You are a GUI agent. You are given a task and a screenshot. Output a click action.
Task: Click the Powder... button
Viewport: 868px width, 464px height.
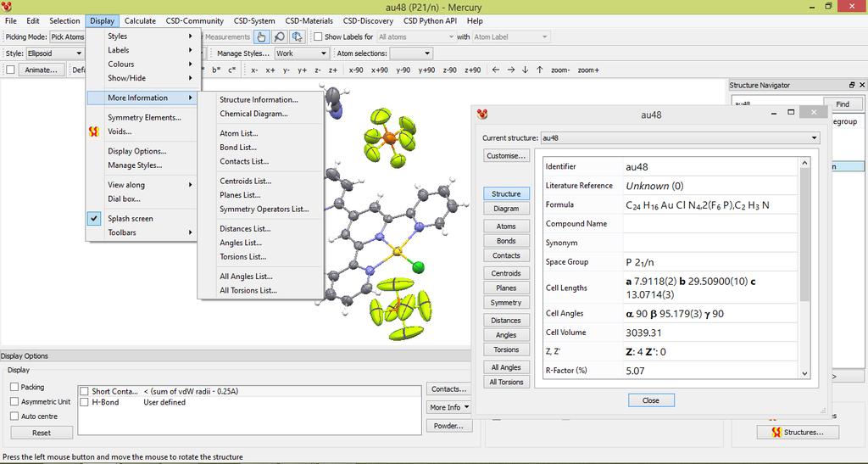(x=448, y=426)
